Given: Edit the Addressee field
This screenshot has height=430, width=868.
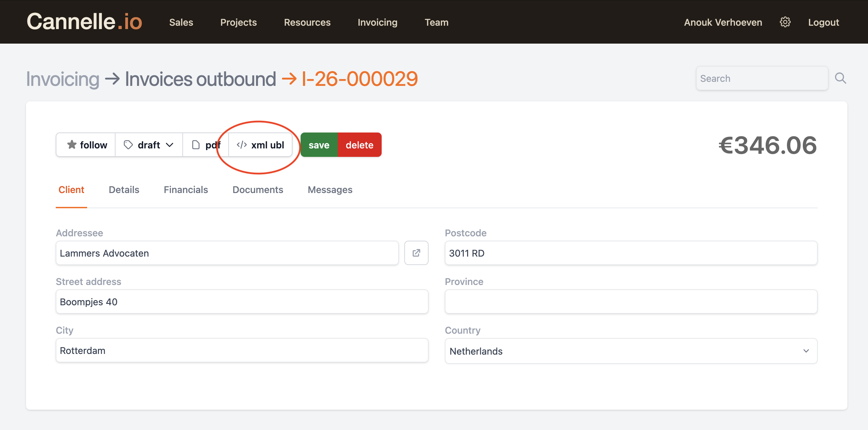Looking at the screenshot, I should pos(227,253).
